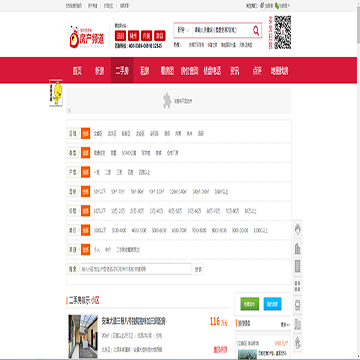Image resolution: width=360 pixels, height=360 pixels.
Task: Filter unit price by 800-900
Action: [219, 231]
